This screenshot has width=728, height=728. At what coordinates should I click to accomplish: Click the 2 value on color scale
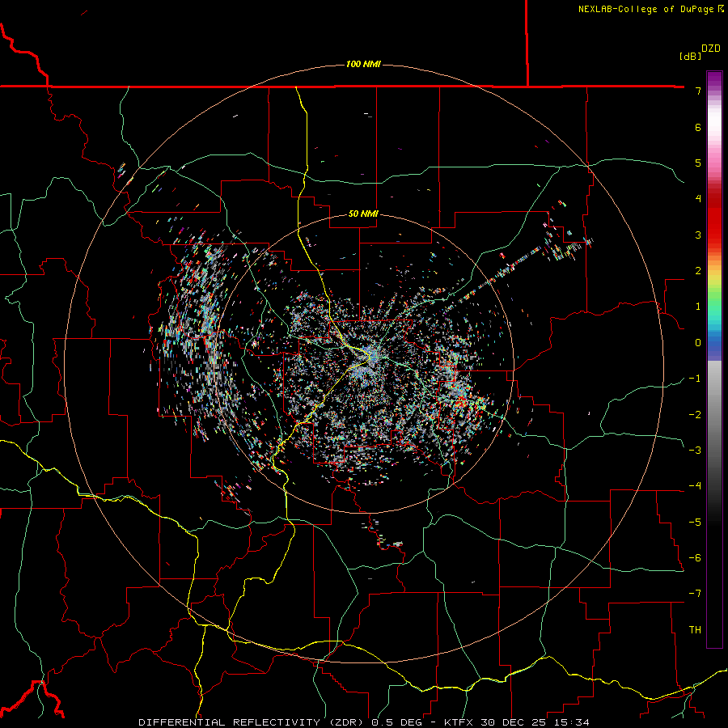tap(698, 271)
